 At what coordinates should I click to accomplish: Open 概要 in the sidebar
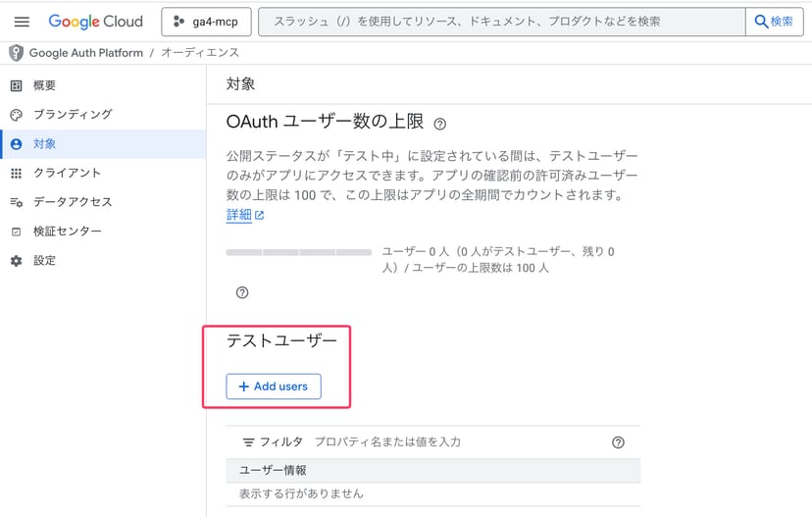click(x=103, y=85)
